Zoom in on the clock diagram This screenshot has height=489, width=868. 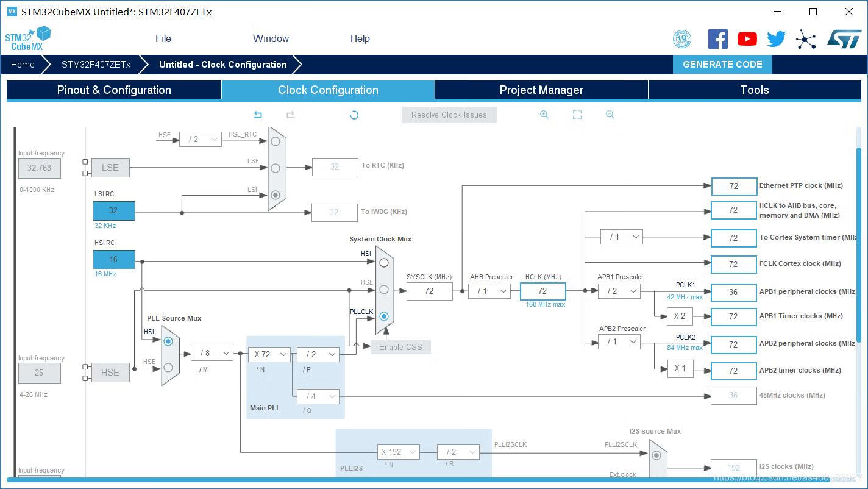click(x=544, y=115)
